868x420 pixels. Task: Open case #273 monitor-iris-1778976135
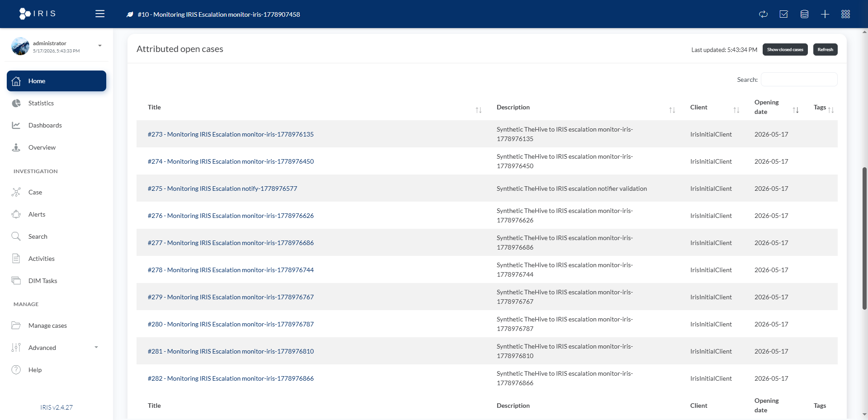(231, 134)
